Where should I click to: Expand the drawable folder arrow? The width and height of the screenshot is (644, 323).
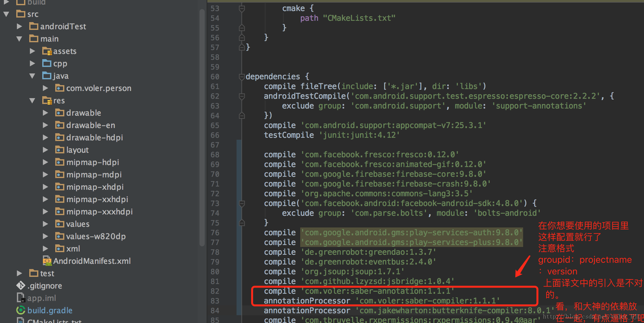45,113
